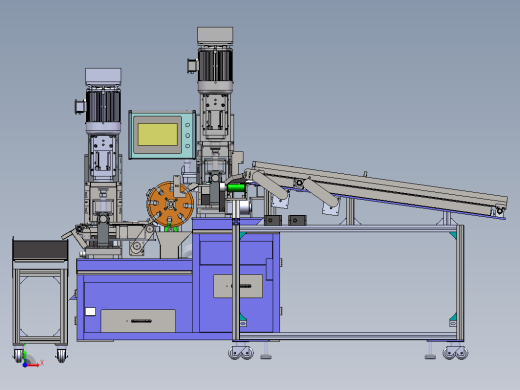
Task: Select the teal corner bracket at the frame's top right
Action: 453,235
